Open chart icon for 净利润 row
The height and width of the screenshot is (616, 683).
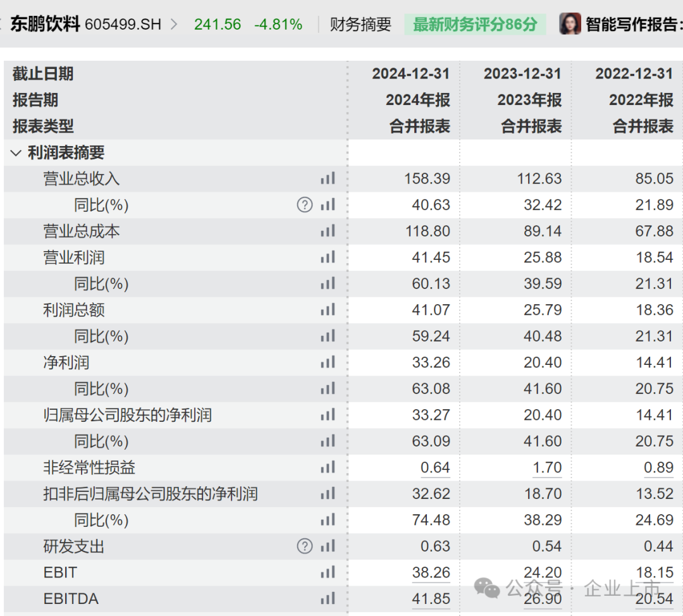click(328, 362)
